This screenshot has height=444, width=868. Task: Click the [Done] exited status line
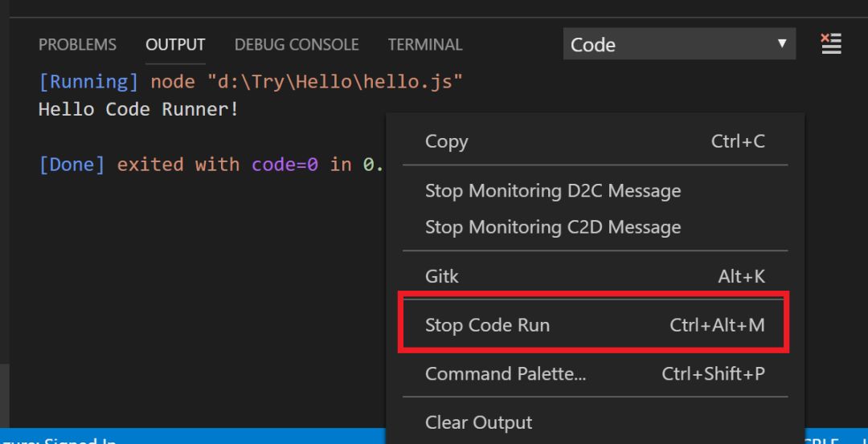coord(209,165)
